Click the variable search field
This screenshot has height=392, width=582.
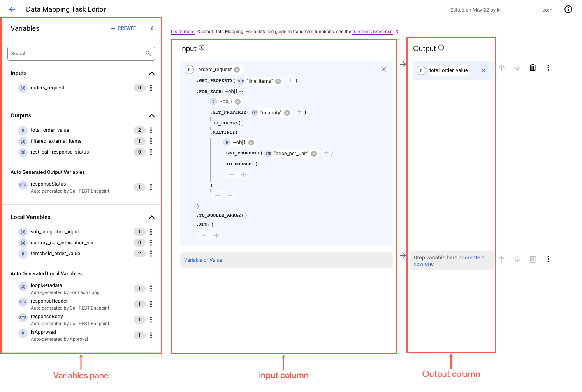[x=78, y=53]
